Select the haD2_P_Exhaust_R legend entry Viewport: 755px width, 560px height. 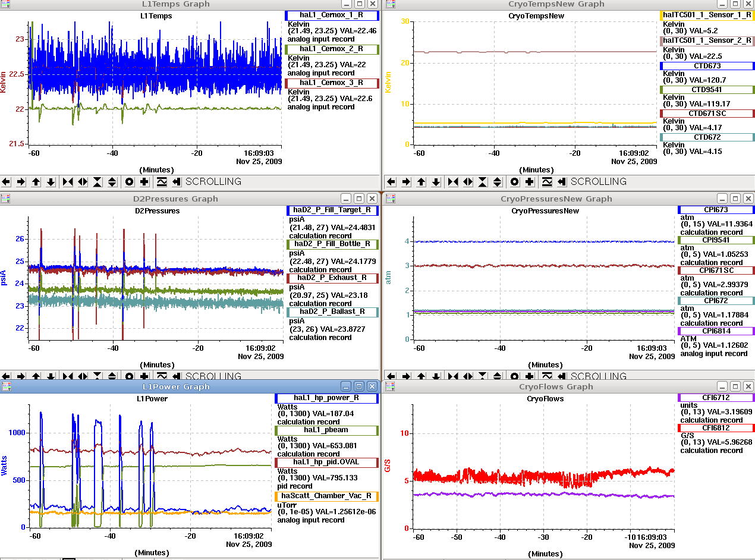tap(332, 278)
